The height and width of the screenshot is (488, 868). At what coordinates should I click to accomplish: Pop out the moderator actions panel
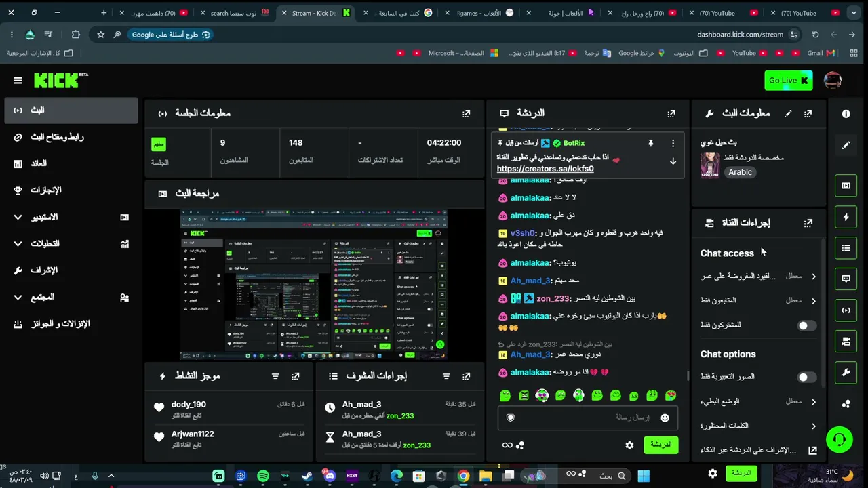(x=466, y=376)
